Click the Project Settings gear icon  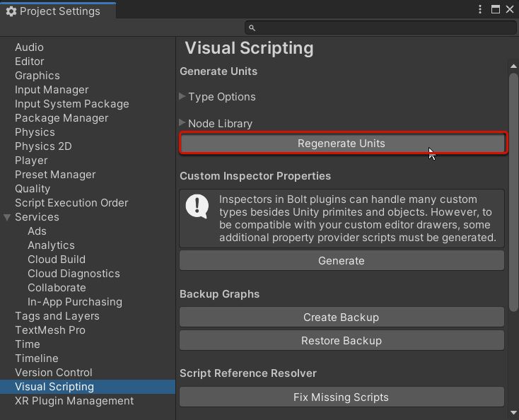tap(11, 11)
